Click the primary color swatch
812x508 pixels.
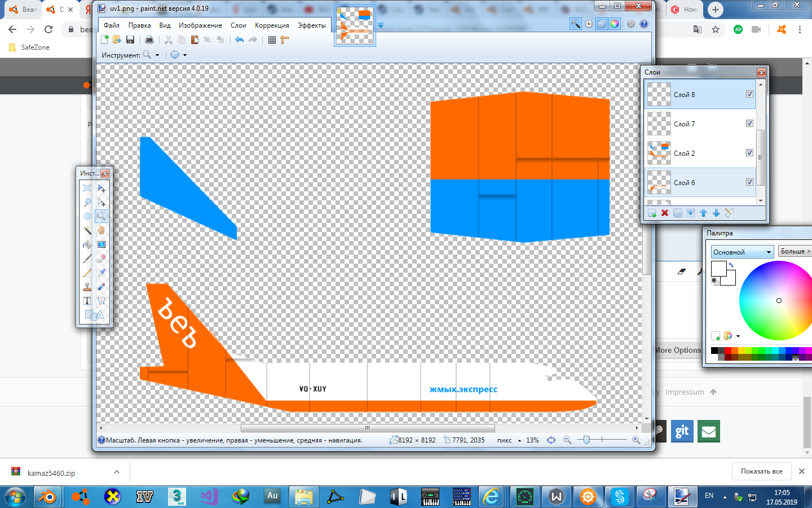tap(718, 269)
